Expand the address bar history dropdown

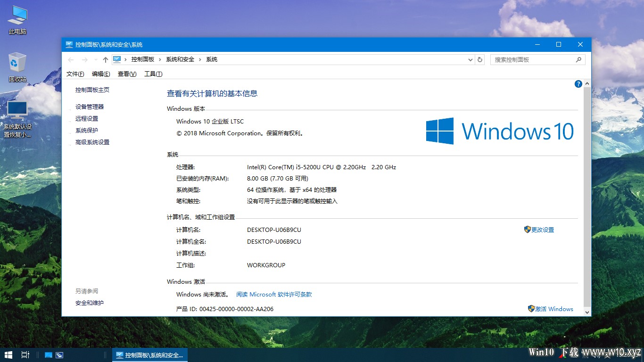470,60
